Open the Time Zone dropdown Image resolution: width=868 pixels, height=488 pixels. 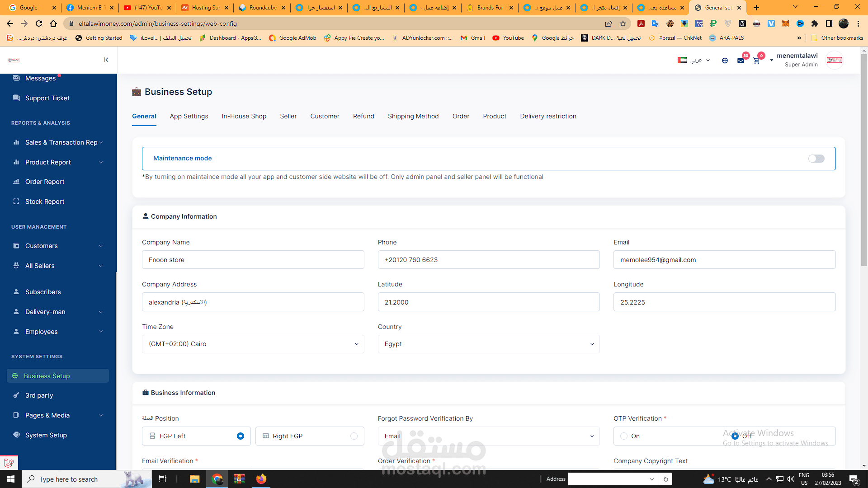pos(253,344)
